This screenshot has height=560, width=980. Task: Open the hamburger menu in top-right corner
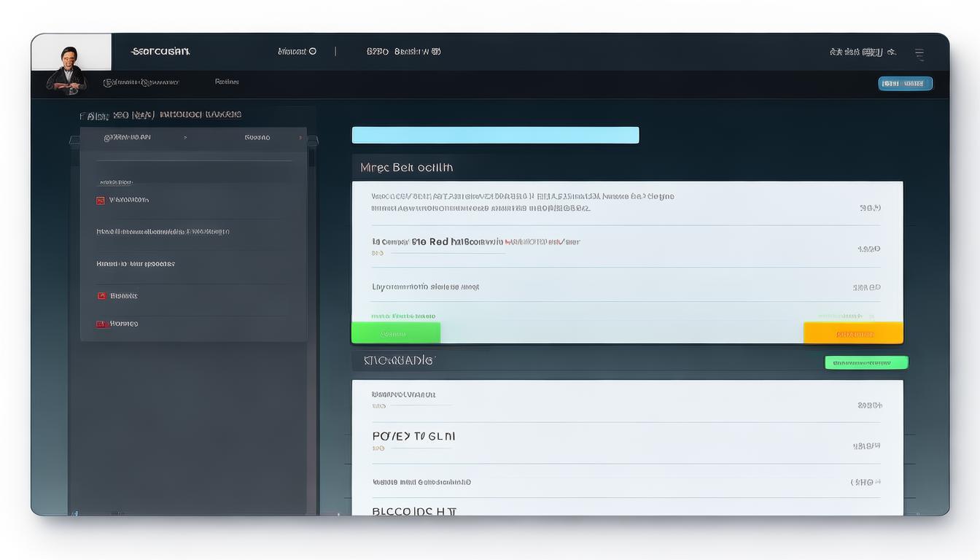pos(919,54)
